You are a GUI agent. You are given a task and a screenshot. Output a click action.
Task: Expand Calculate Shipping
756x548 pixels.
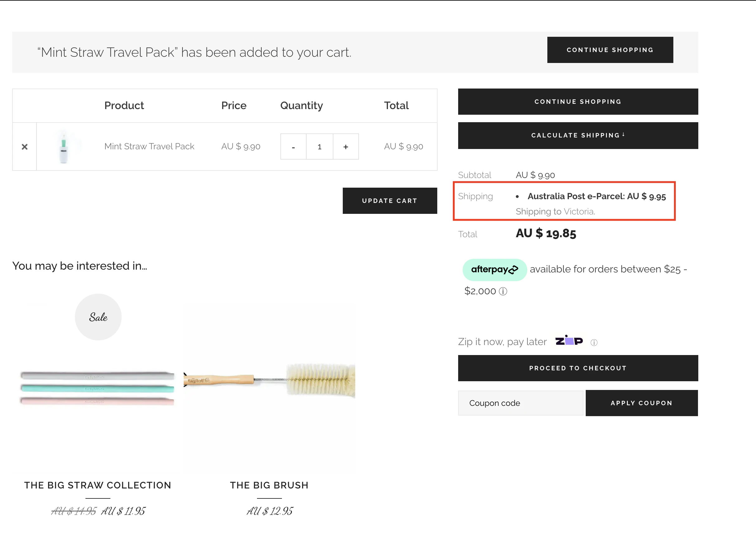[x=578, y=135]
